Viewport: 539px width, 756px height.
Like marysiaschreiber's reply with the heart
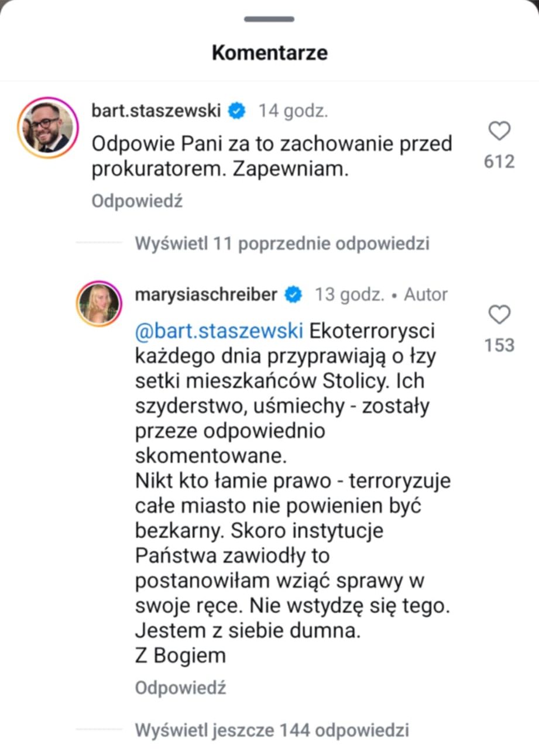coord(499,315)
